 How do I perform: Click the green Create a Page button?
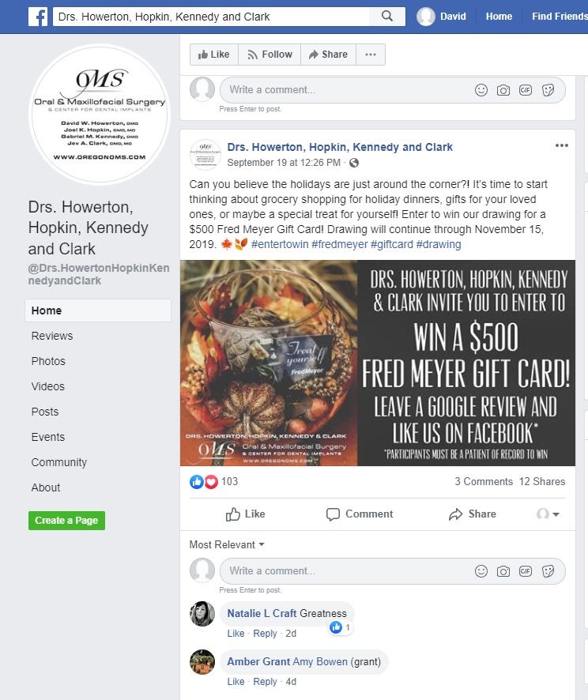click(66, 521)
